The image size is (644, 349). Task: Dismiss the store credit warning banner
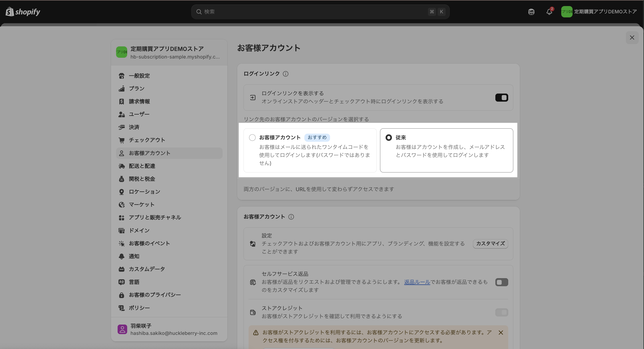click(501, 333)
